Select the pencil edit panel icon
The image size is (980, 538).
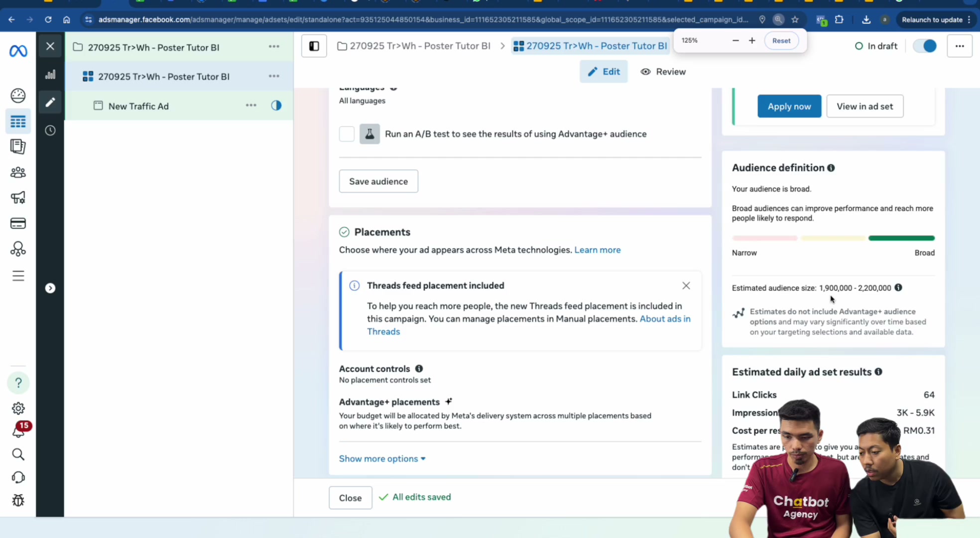[x=50, y=102]
